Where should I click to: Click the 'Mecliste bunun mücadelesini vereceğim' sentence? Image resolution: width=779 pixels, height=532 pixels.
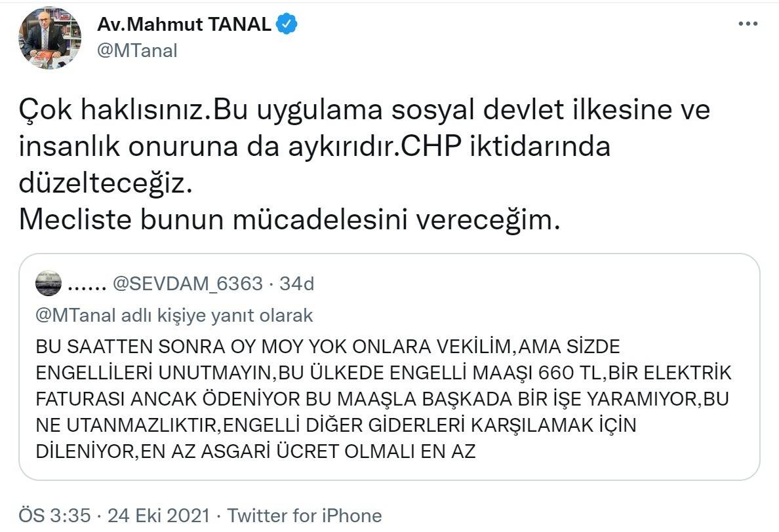pos(290,221)
